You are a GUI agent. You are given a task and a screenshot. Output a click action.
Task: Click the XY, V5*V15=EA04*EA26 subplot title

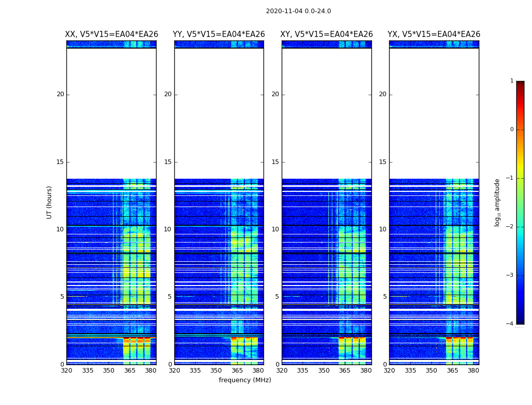coord(326,34)
